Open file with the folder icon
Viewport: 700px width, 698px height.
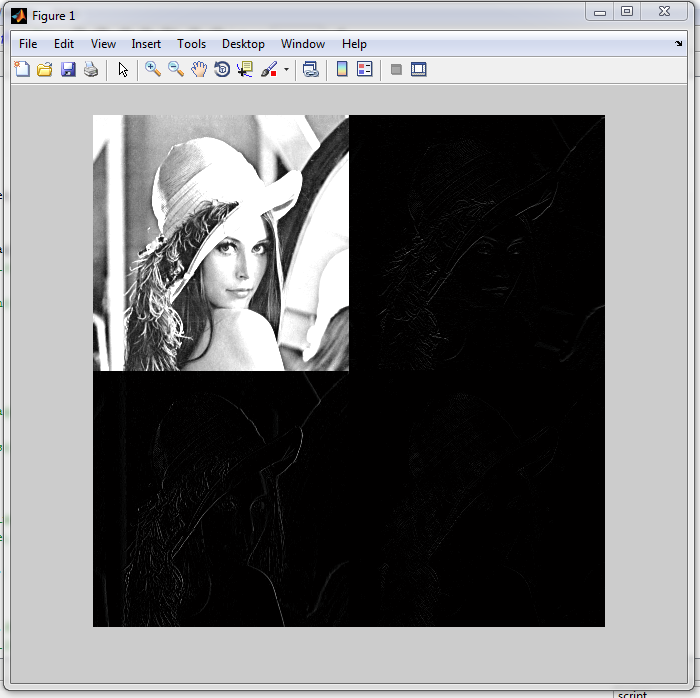tap(45, 70)
